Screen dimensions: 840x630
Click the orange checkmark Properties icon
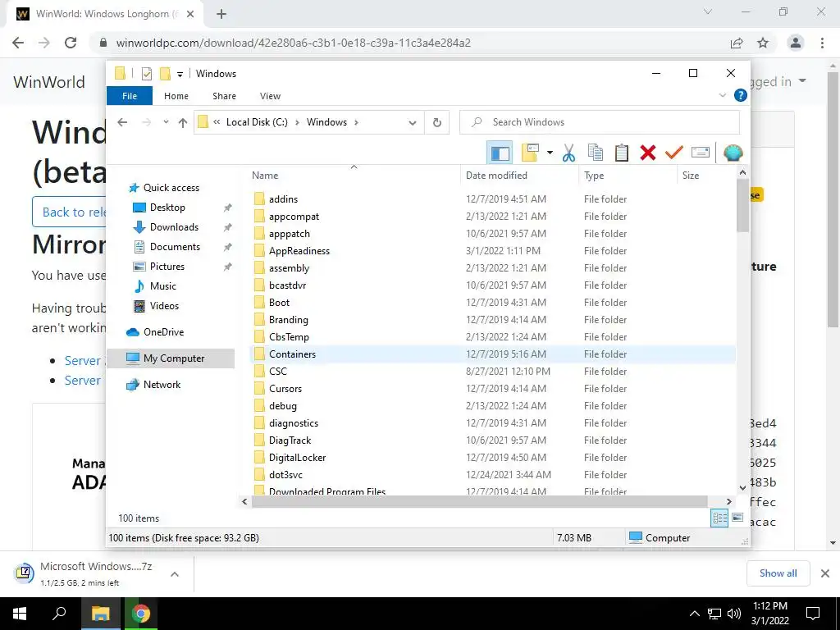click(x=674, y=153)
